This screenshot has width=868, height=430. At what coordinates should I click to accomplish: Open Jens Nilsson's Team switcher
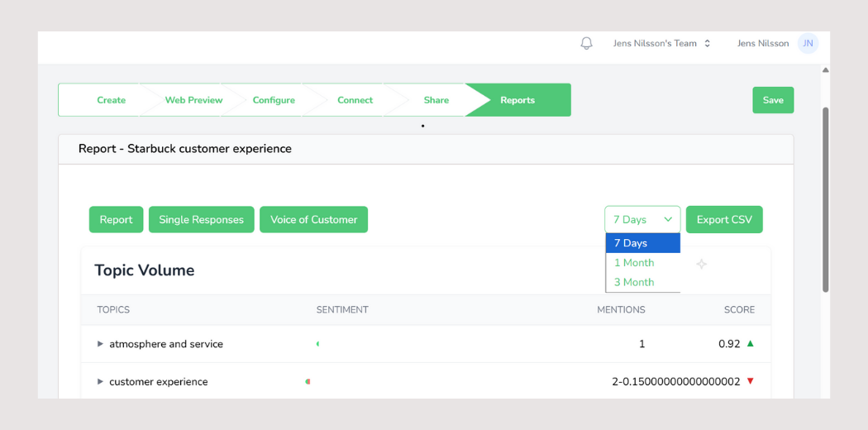661,44
